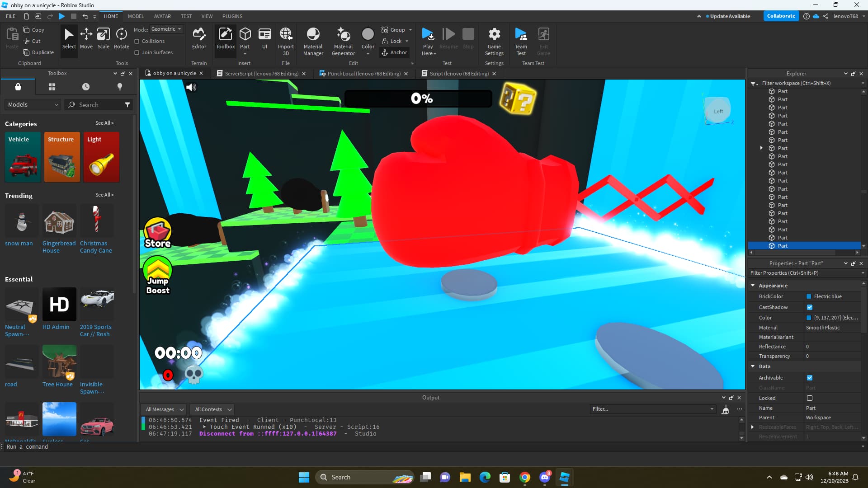The height and width of the screenshot is (488, 868).
Task: Open the Geometric mode dropdown
Action: [166, 29]
